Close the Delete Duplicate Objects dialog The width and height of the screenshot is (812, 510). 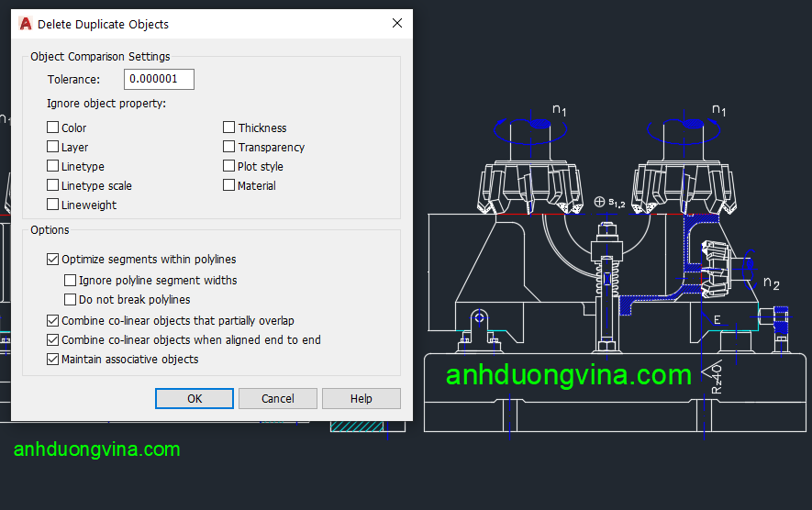coord(396,24)
